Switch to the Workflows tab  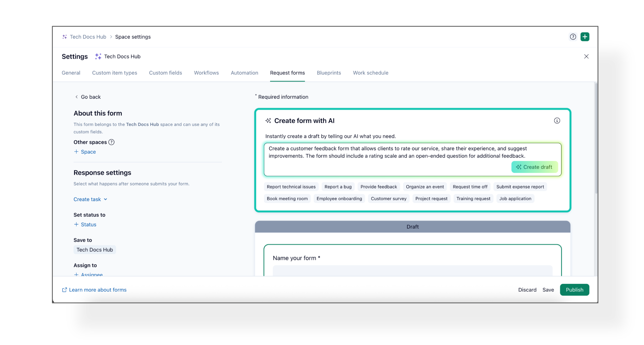click(x=206, y=73)
